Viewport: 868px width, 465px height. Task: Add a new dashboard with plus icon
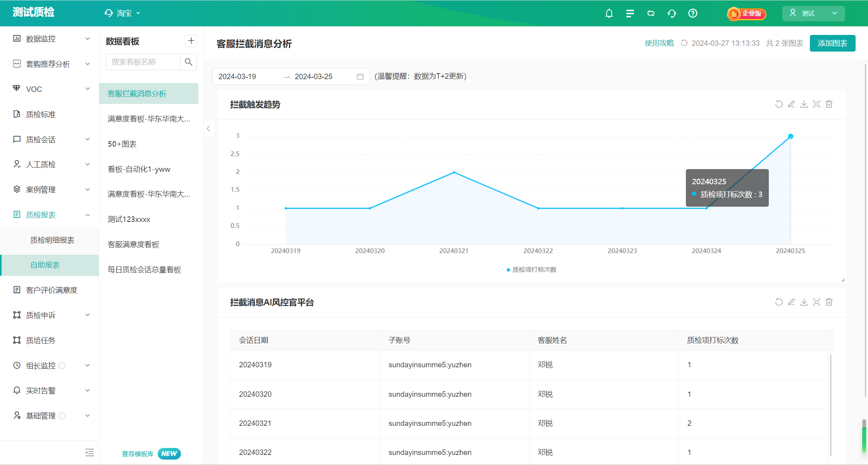coord(191,41)
